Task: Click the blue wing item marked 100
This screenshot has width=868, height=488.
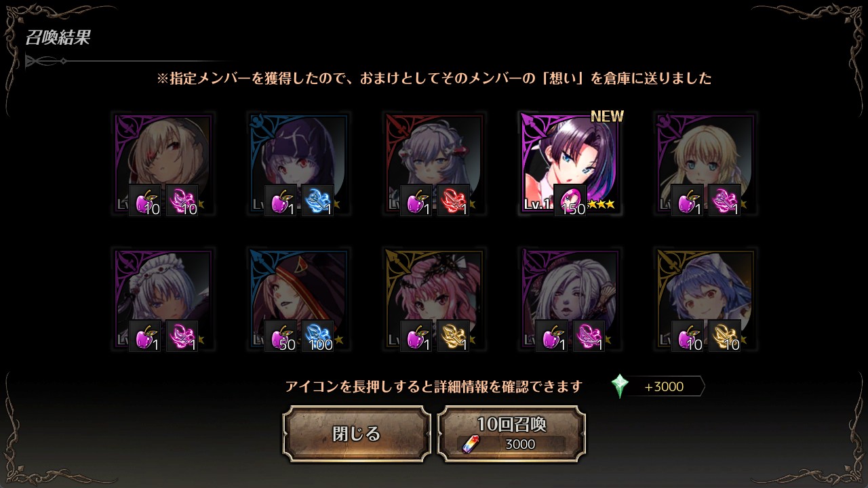Action: [318, 336]
